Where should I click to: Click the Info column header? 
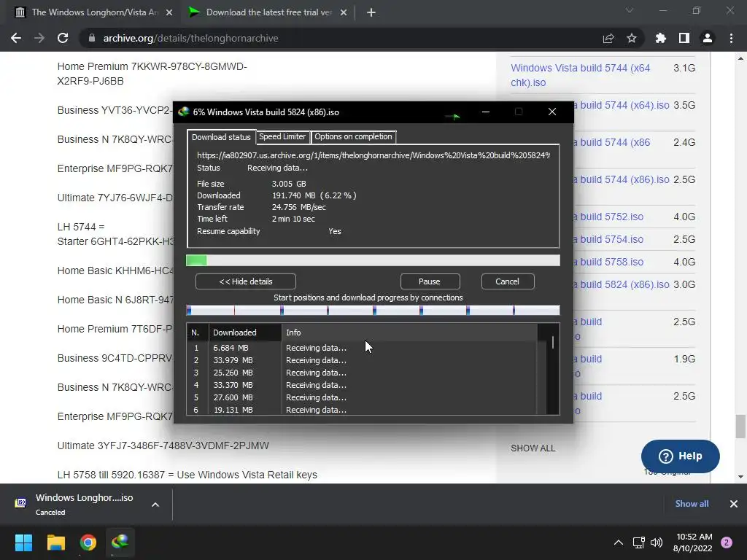(x=409, y=332)
